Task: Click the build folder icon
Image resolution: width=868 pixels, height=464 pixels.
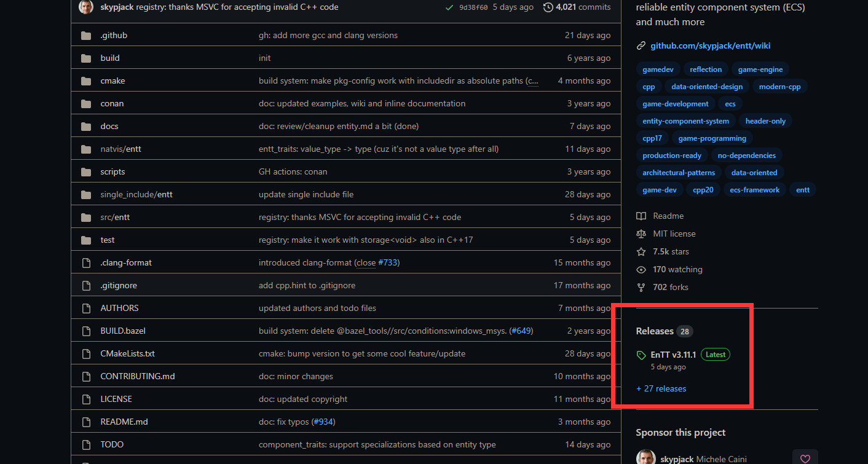Action: pyautogui.click(x=86, y=58)
